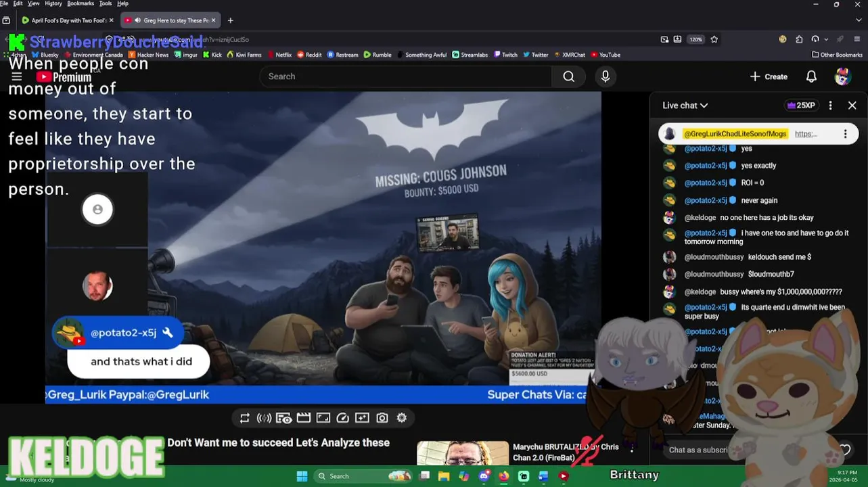The height and width of the screenshot is (487, 868).
Task: Close the April Fool's Day tab
Action: (111, 20)
